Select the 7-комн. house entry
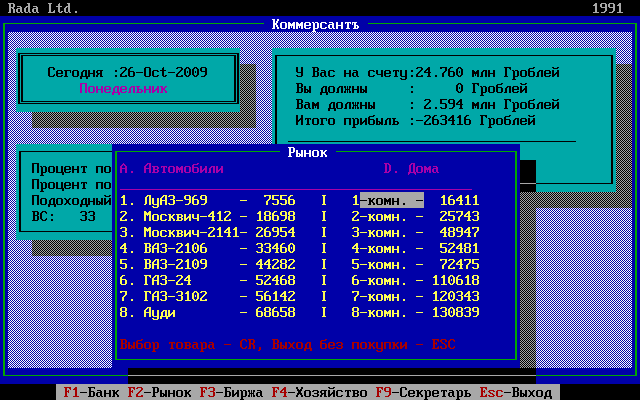 coord(416,296)
